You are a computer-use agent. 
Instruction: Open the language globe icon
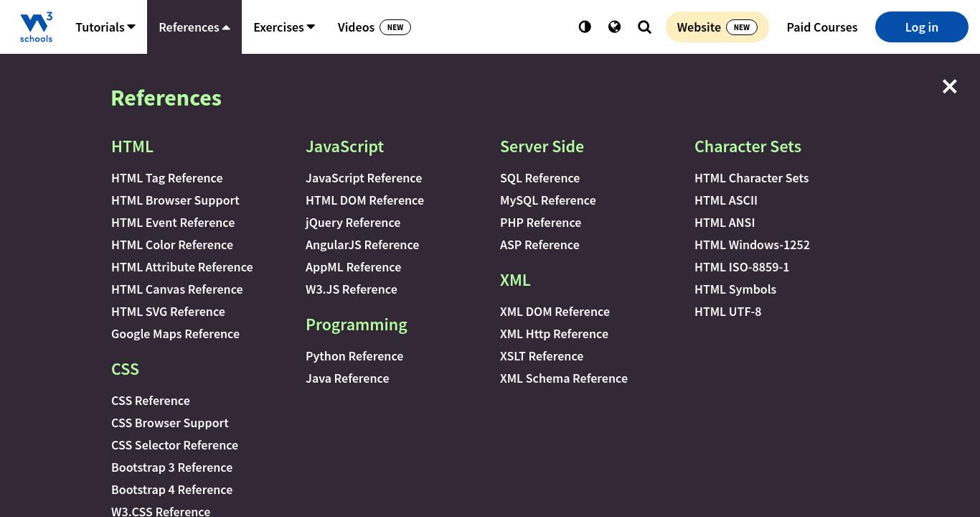pyautogui.click(x=614, y=27)
